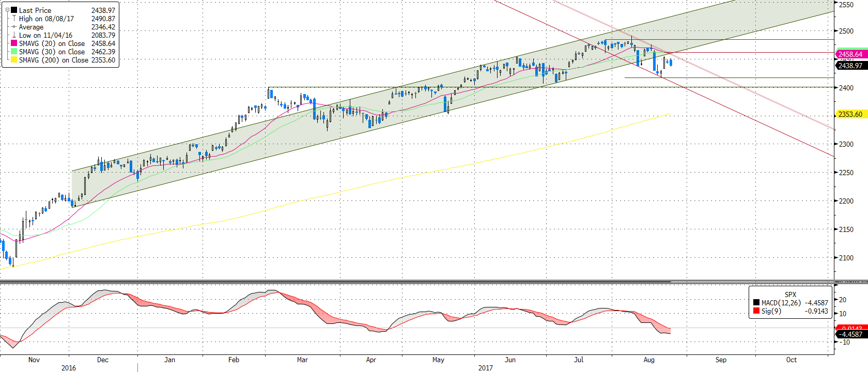Click the Low on 11/04/16 legend entry

[x=45, y=35]
